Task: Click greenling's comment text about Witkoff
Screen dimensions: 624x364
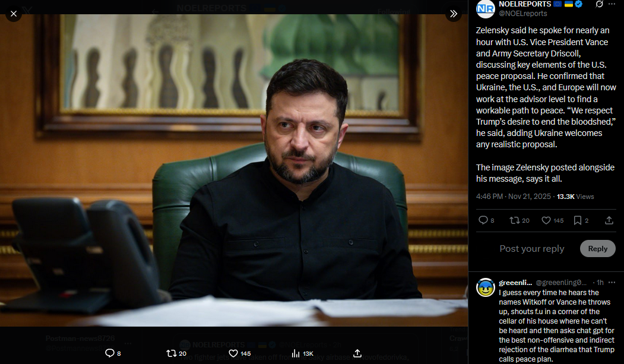Action: 557,326
